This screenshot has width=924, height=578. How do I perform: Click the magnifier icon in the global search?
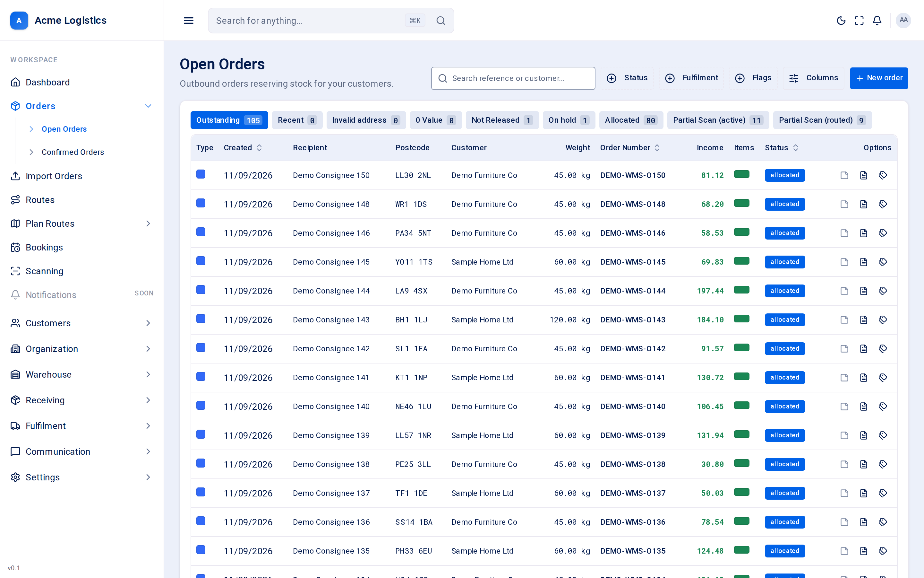coord(441,21)
